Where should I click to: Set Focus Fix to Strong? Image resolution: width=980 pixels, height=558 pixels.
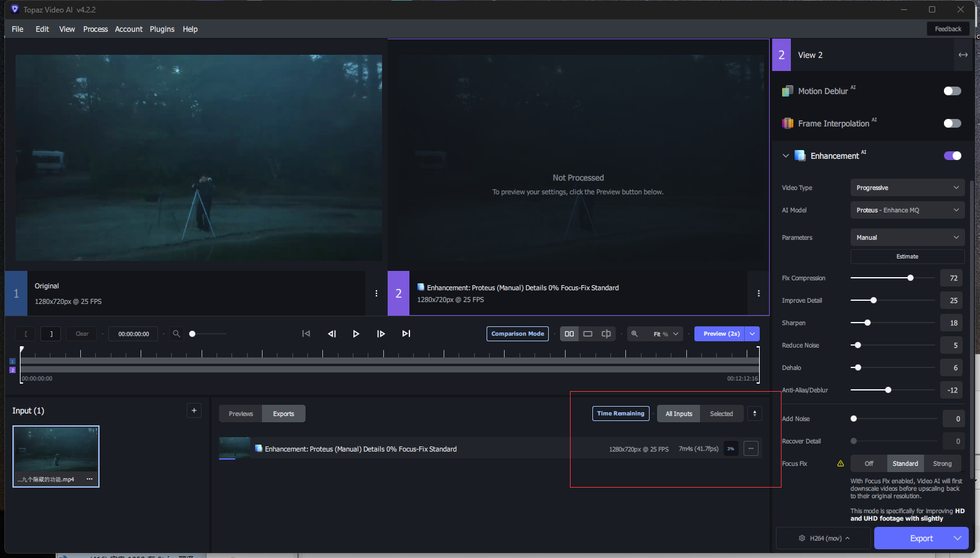pyautogui.click(x=942, y=463)
